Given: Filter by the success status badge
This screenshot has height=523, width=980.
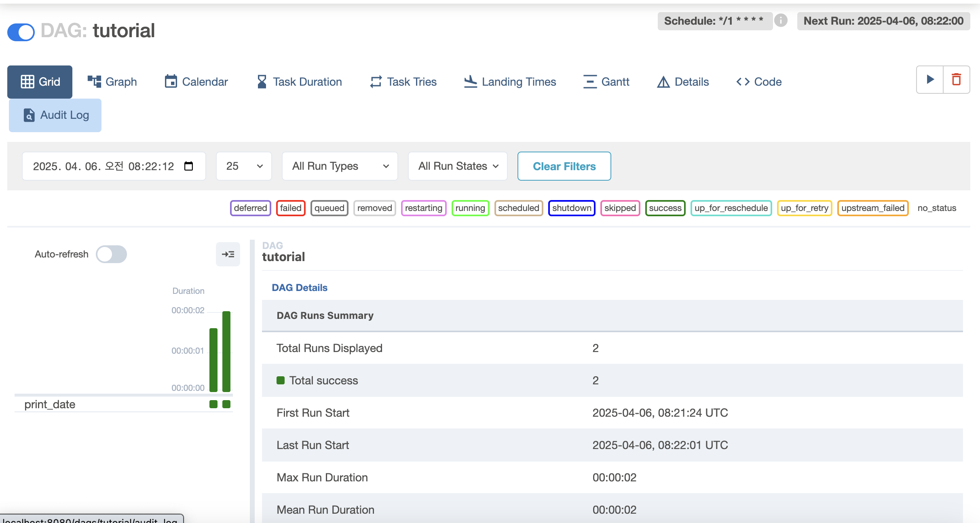Looking at the screenshot, I should pos(665,208).
